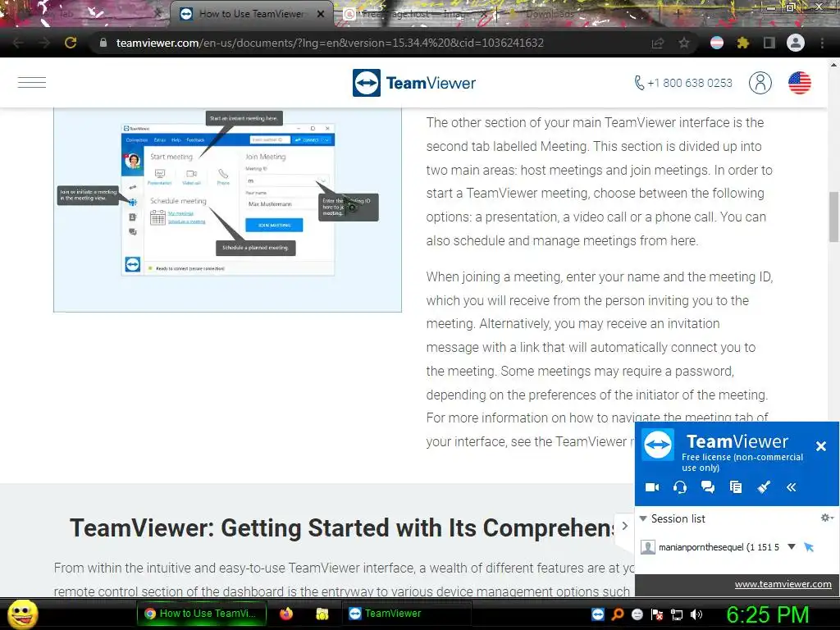Open the Chrome profile avatar
Viewport: 840px width, 630px height.
pyautogui.click(x=796, y=43)
